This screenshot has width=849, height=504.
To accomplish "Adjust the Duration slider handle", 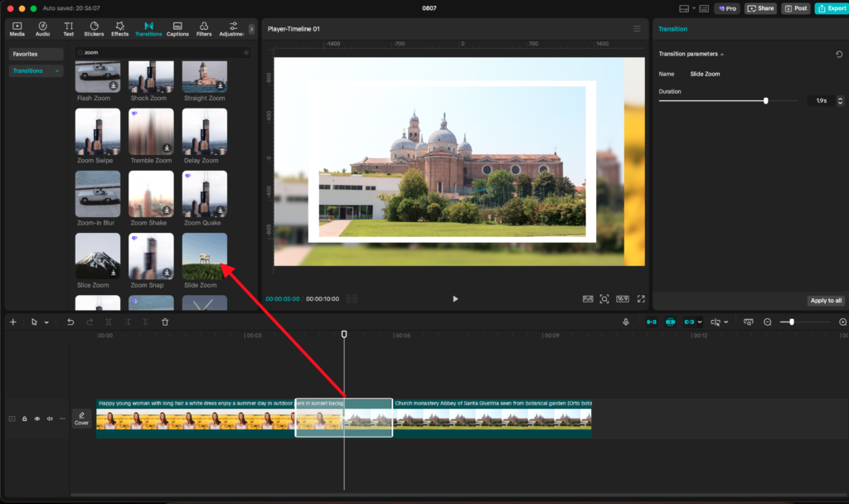I will click(765, 100).
